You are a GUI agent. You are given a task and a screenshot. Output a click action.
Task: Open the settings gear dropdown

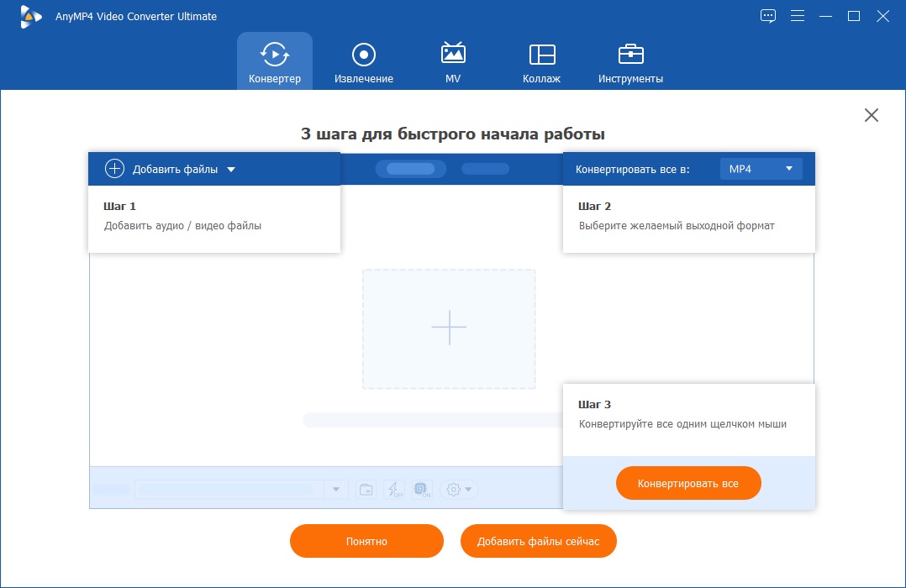point(458,488)
